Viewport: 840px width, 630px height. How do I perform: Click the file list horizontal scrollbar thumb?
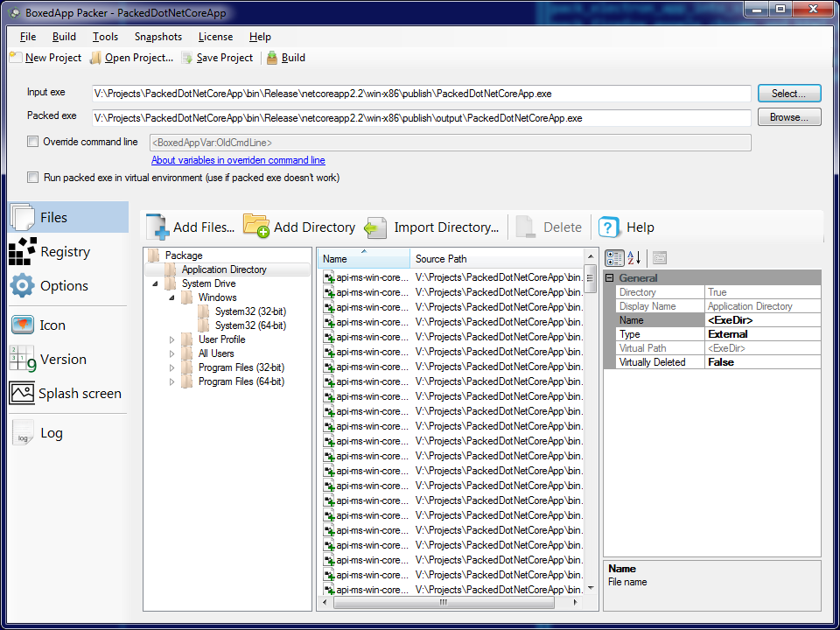(x=444, y=602)
